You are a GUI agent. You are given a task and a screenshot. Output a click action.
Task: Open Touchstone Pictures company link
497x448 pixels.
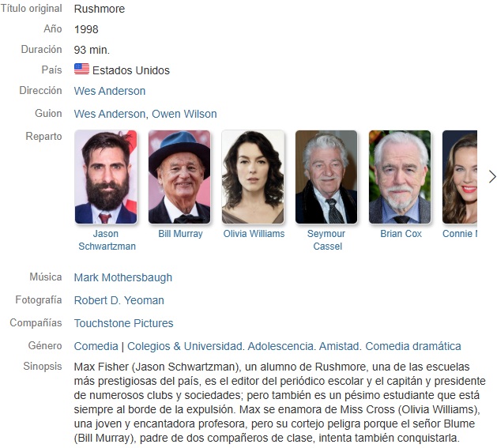coord(123,323)
